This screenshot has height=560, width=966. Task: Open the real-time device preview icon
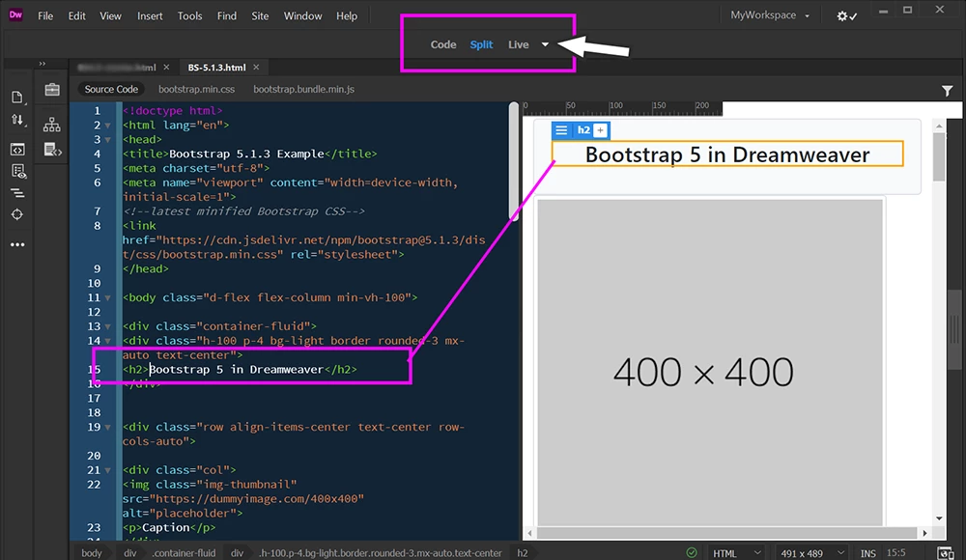click(x=945, y=553)
